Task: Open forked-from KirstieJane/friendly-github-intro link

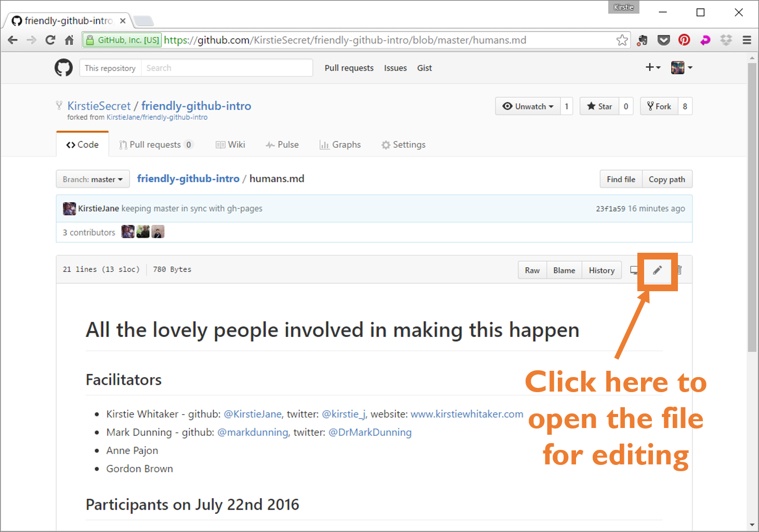Action: click(x=157, y=118)
